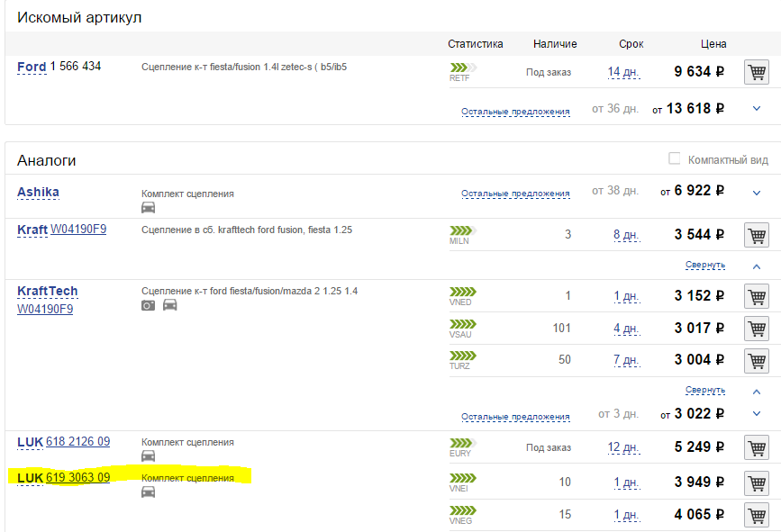Click Свернуть under Kraft W04190F9 offer
Screen dimensions: 781x532
pyautogui.click(x=704, y=265)
